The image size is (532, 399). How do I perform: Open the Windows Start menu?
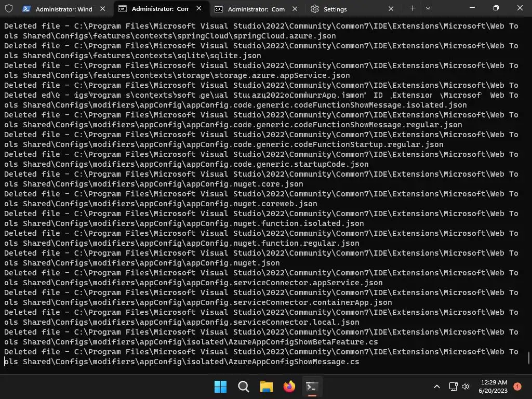click(220, 387)
